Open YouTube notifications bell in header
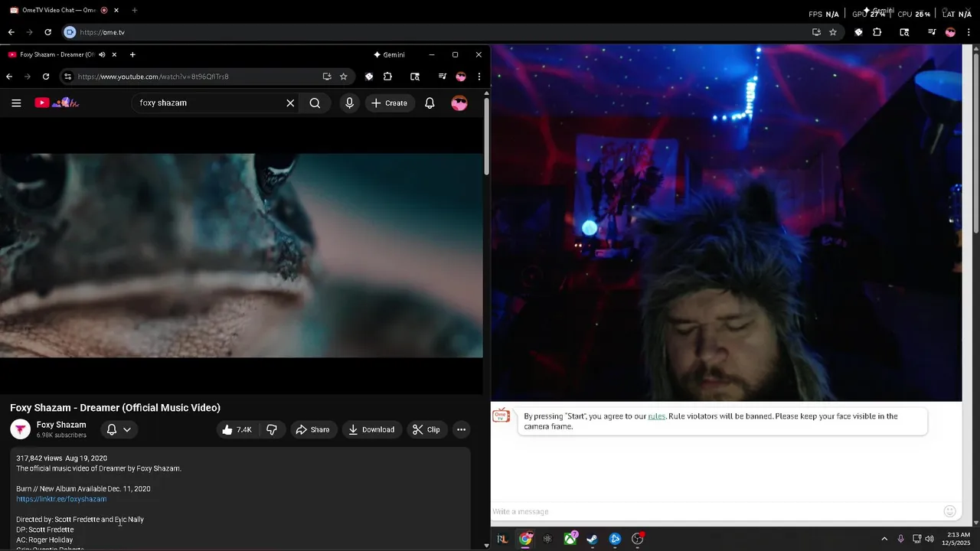980x551 pixels. [430, 103]
